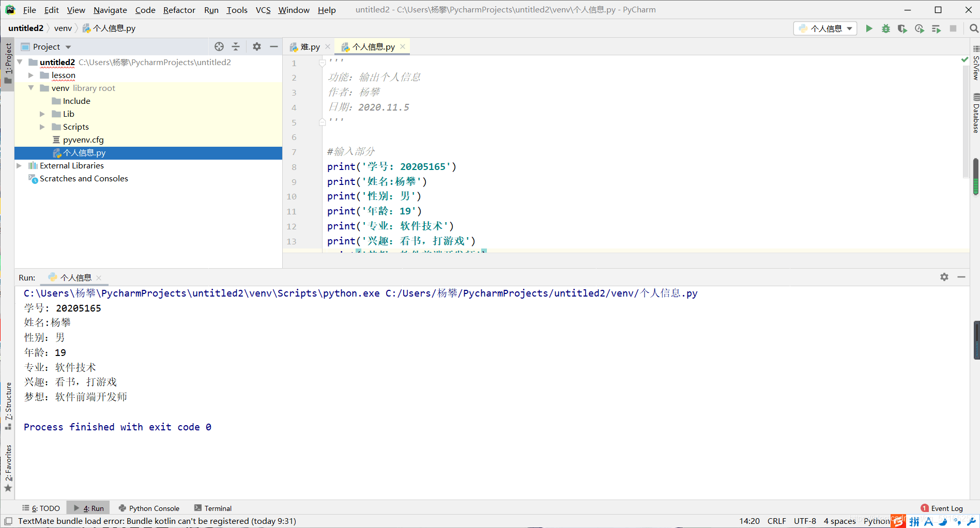This screenshot has width=980, height=528.
Task: Open Project panel settings gear
Action: (257, 46)
